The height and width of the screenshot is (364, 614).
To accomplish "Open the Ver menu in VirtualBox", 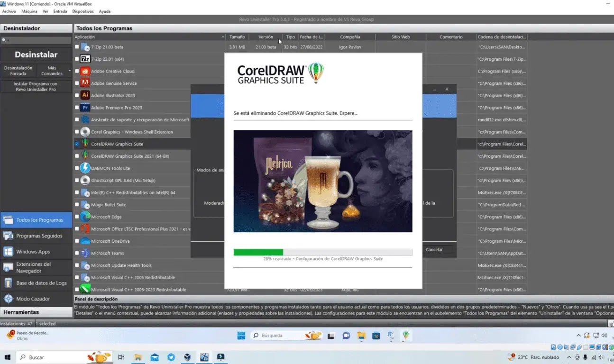I will [45, 11].
